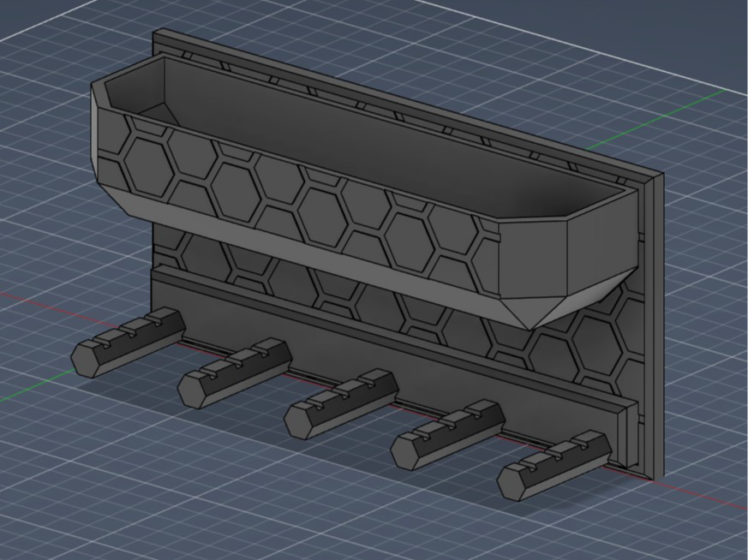Select the leftmost hook peg on the model
This screenshot has height=560, width=748.
(128, 342)
